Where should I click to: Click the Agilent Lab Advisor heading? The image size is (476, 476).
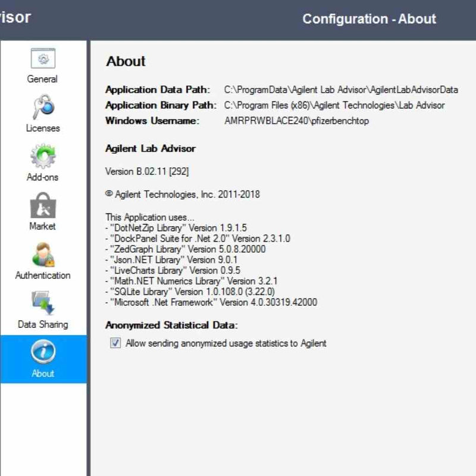tap(151, 148)
